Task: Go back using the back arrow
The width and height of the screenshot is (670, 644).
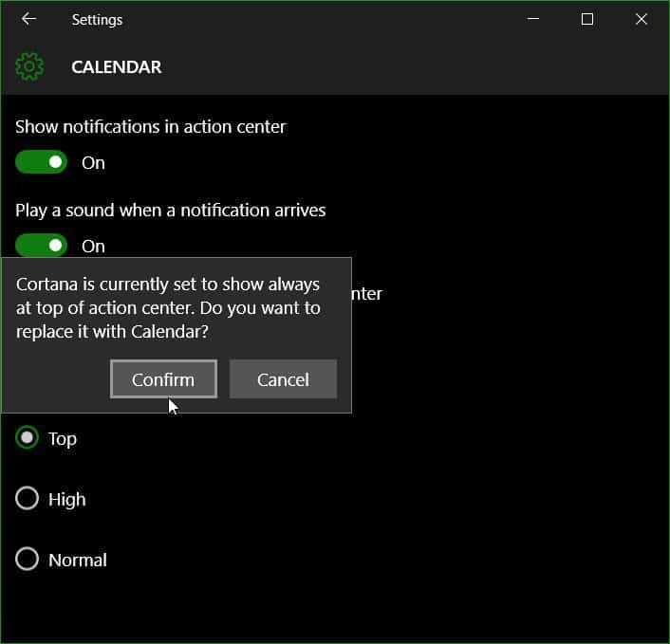Action: click(x=28, y=19)
